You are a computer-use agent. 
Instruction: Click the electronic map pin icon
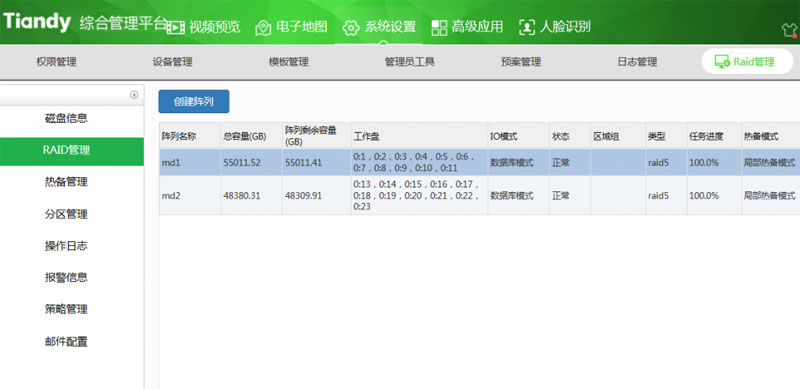click(x=263, y=27)
